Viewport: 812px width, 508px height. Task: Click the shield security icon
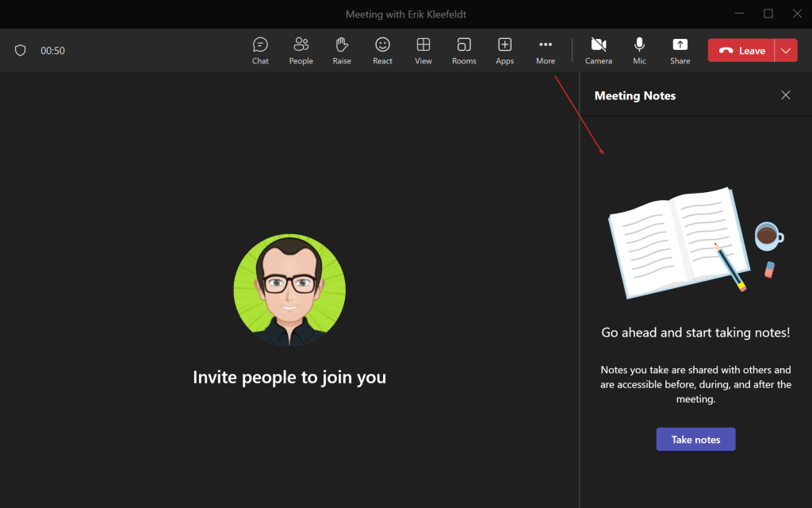21,50
